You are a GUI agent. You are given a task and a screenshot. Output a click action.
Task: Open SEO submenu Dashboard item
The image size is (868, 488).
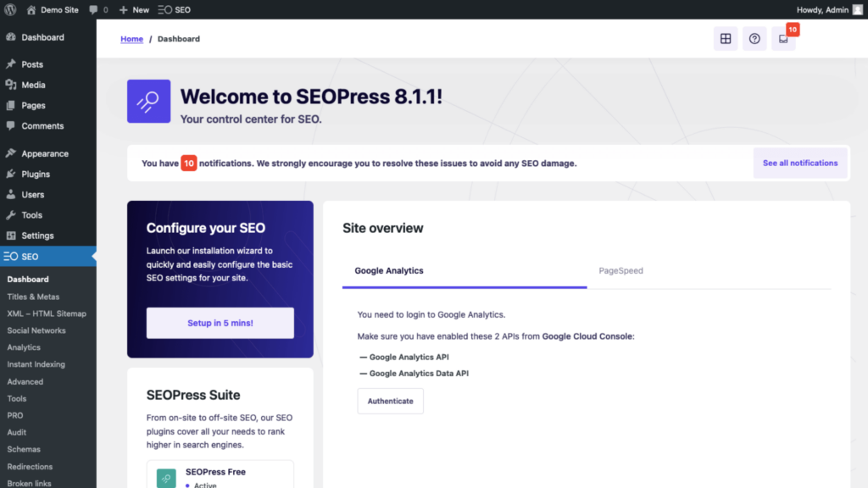pyautogui.click(x=28, y=280)
